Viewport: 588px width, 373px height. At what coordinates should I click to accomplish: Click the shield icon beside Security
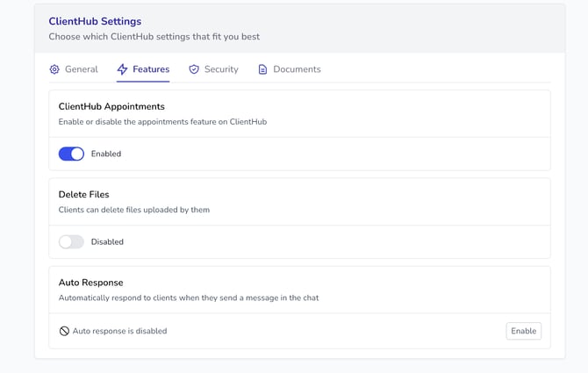pos(194,69)
